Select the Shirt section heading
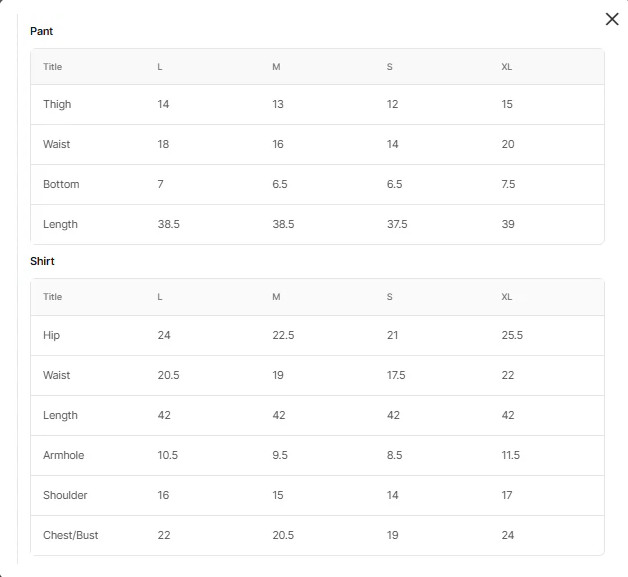 coord(42,261)
